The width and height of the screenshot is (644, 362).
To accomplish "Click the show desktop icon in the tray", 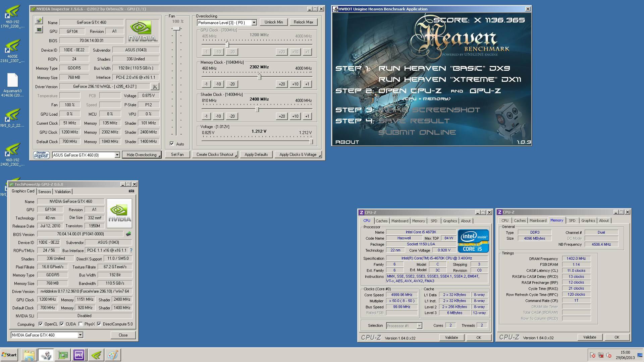I will tap(640, 355).
